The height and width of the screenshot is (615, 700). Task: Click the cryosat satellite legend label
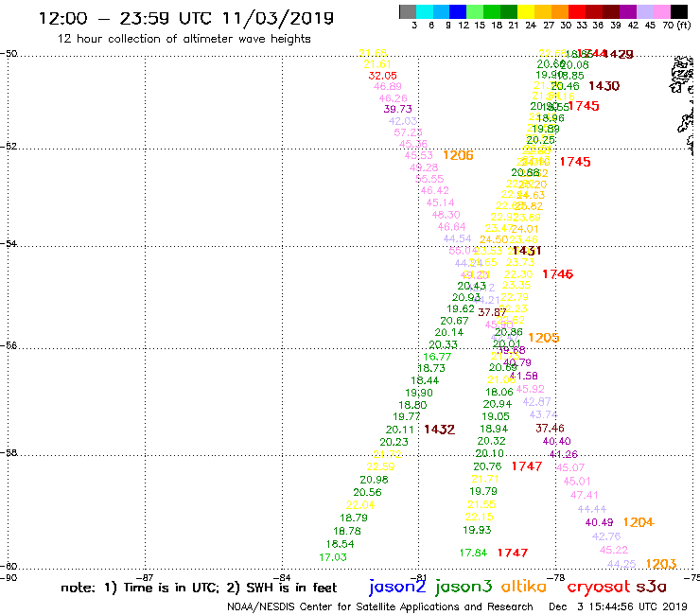tap(599, 587)
